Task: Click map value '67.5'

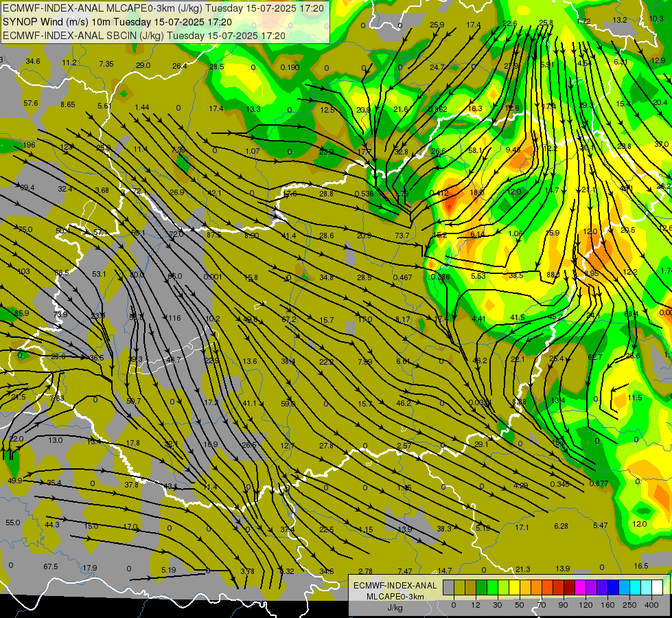Action: (51, 566)
